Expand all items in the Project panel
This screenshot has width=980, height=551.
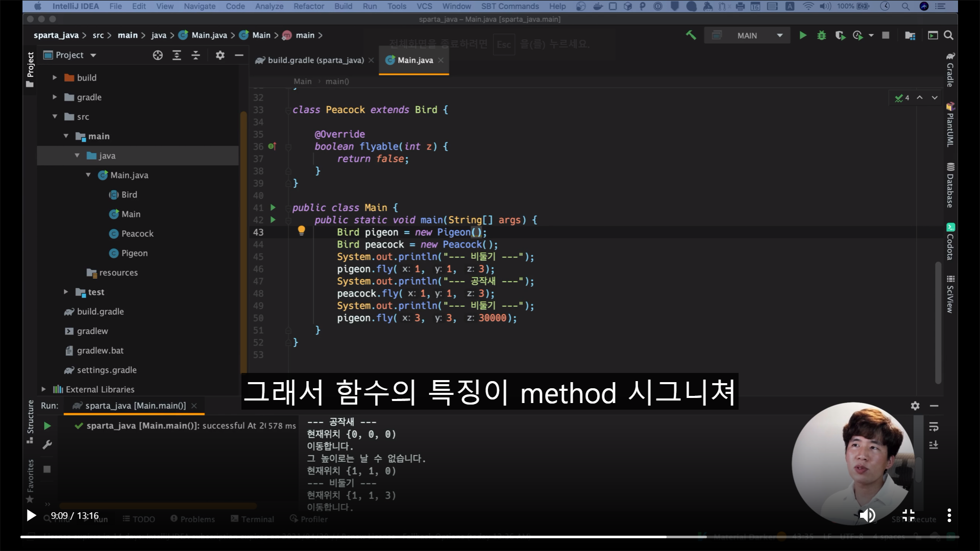tap(177, 55)
